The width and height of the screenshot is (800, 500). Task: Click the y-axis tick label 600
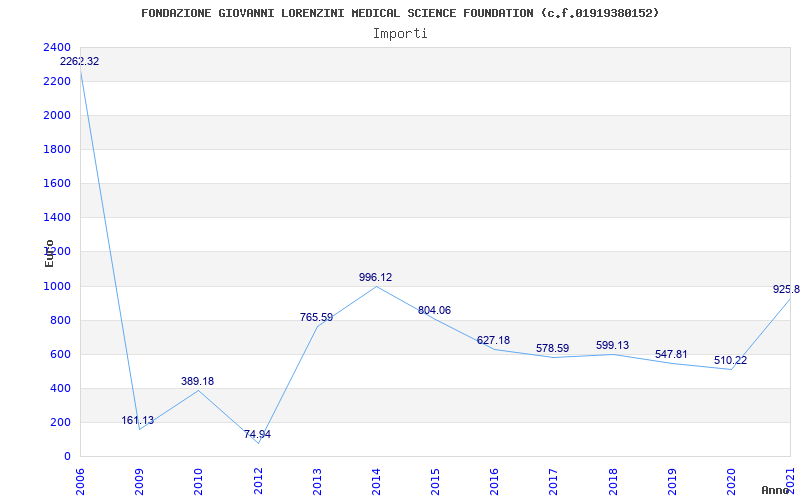point(61,354)
